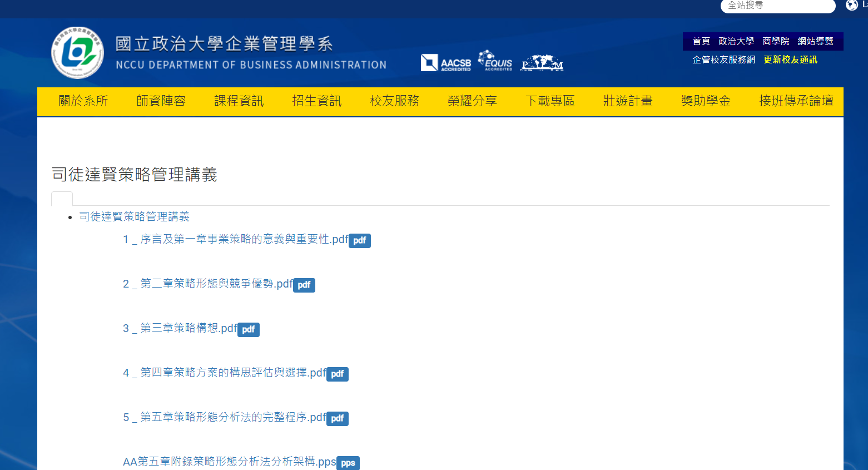Click the PIM world map logo
The height and width of the screenshot is (470, 868).
pyautogui.click(x=542, y=63)
